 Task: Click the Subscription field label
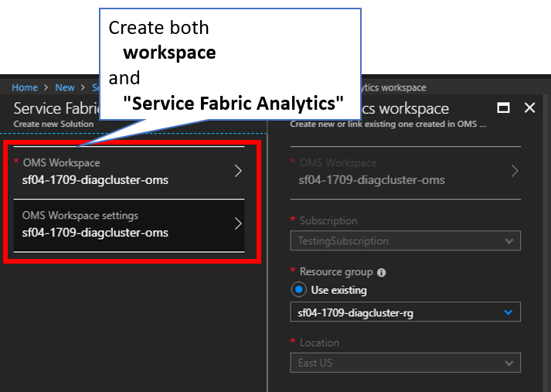click(x=328, y=221)
